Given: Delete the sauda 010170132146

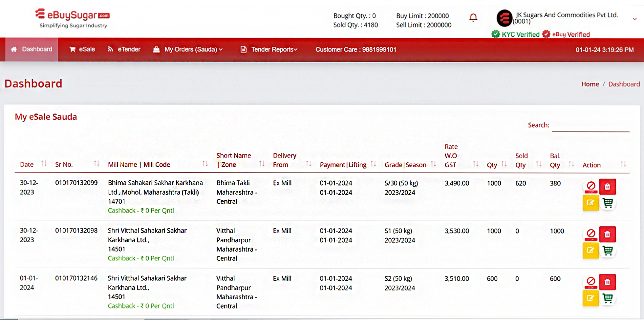Looking at the screenshot, I should click(607, 282).
